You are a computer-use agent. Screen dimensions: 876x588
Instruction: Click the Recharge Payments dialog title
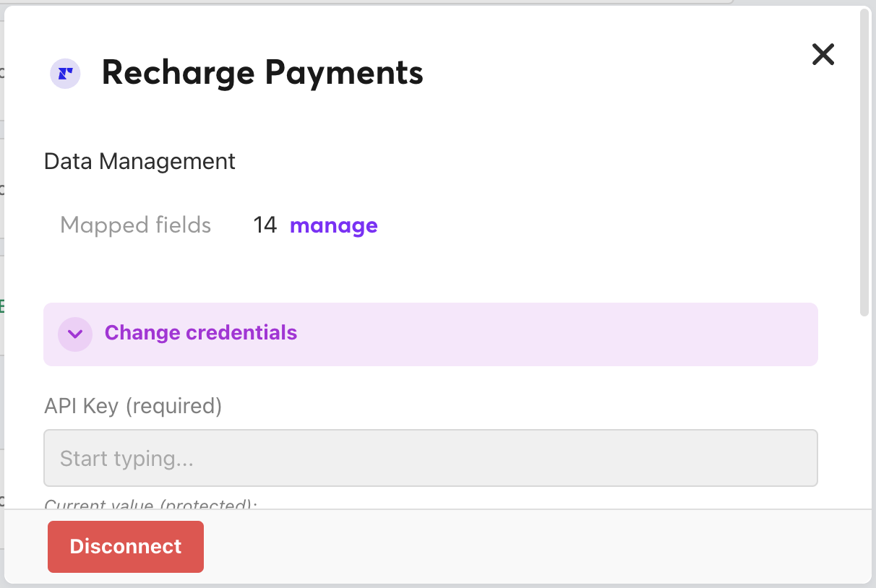[262, 73]
